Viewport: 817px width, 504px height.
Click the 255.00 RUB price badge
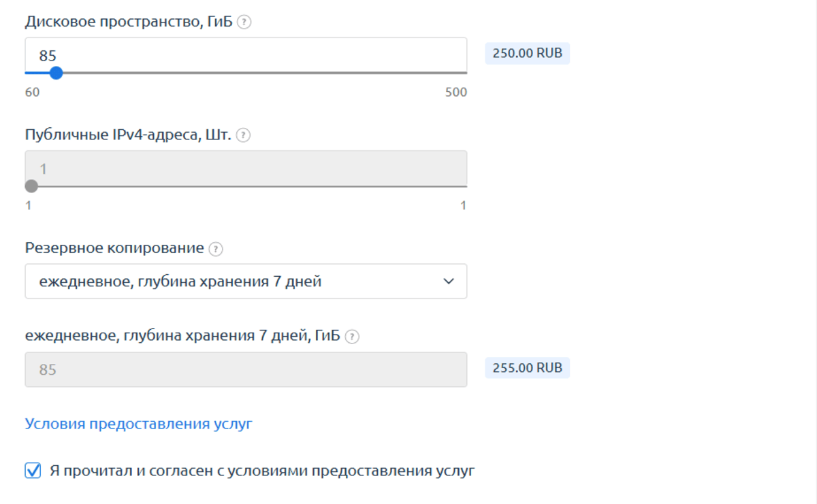pyautogui.click(x=527, y=368)
